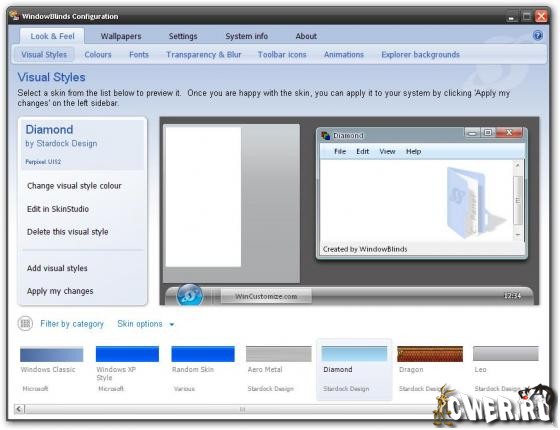The image size is (560, 430).
Task: Click the preview window's Diamond title icon
Action: (325, 136)
